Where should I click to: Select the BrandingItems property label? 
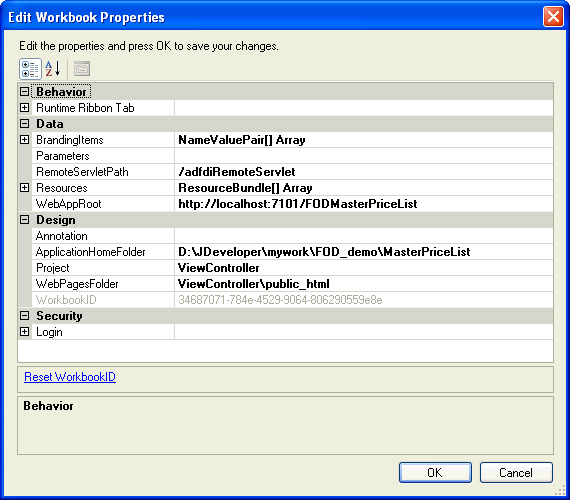[69, 140]
